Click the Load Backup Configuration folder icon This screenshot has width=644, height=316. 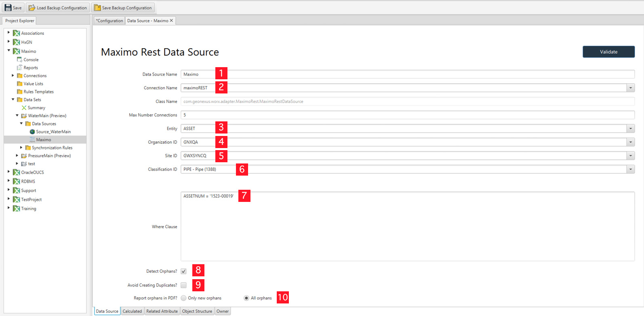tap(32, 8)
